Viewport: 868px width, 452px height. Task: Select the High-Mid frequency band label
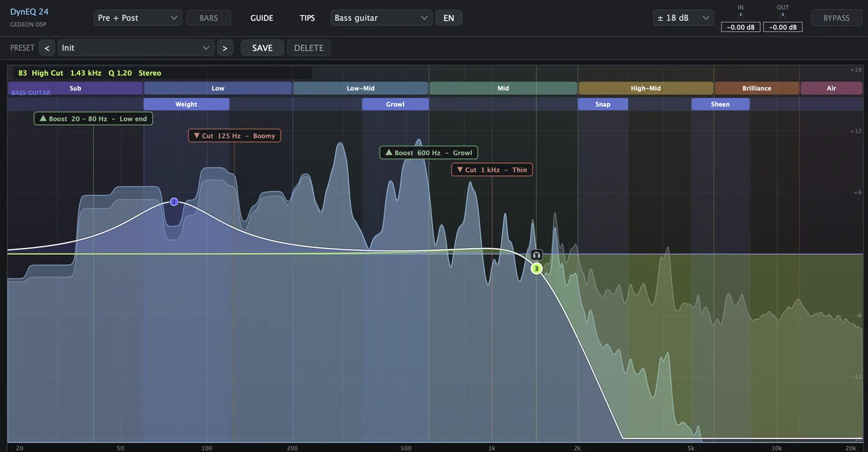pyautogui.click(x=646, y=88)
